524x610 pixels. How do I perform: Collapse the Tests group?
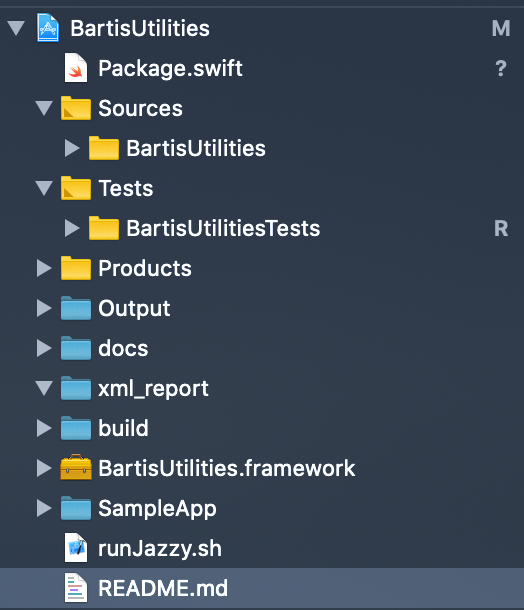[44, 188]
